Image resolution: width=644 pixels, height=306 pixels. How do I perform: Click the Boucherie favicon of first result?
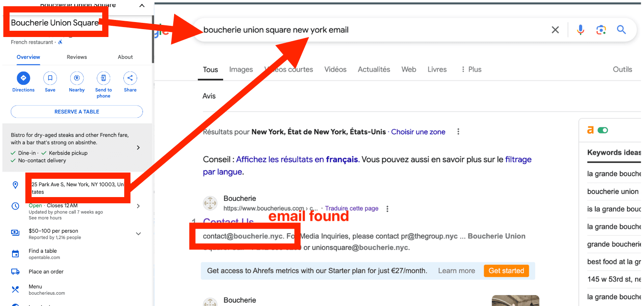[x=210, y=203]
